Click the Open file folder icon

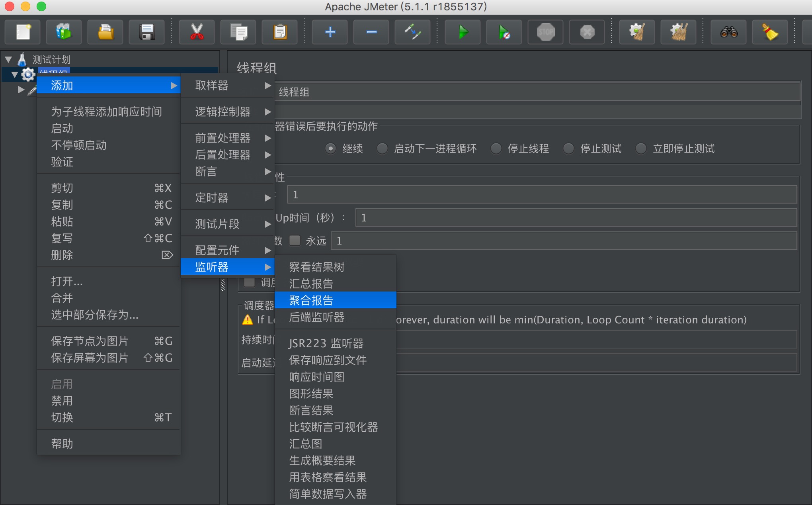(x=105, y=32)
